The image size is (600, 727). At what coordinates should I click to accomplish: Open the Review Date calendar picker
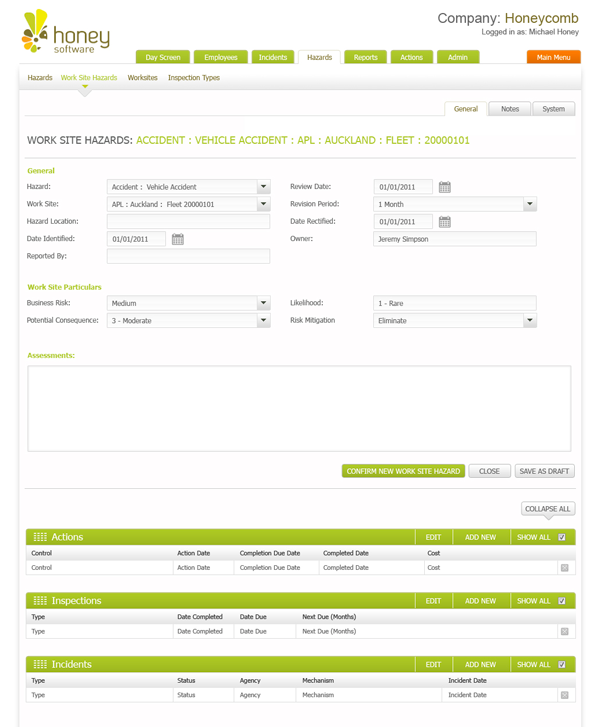pos(445,187)
